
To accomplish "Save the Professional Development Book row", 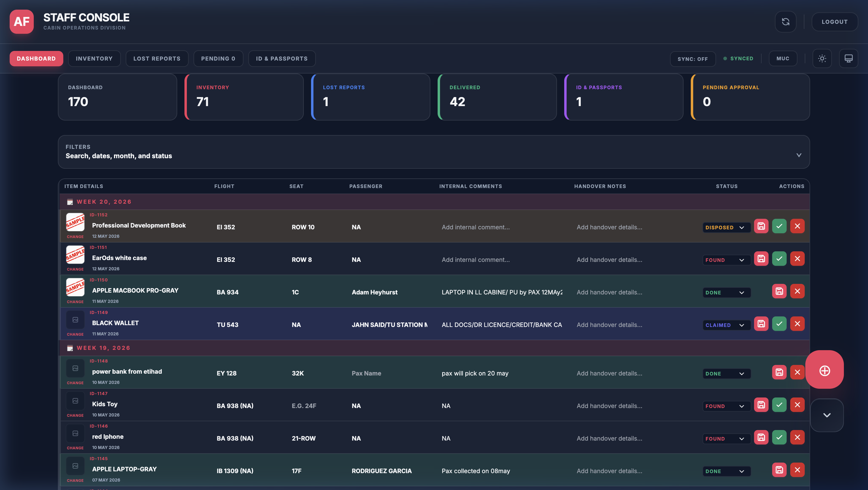I will click(x=761, y=226).
